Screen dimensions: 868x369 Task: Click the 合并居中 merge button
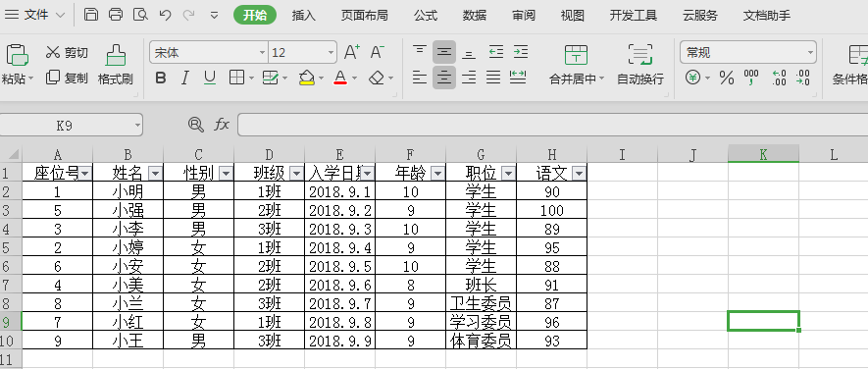(577, 65)
